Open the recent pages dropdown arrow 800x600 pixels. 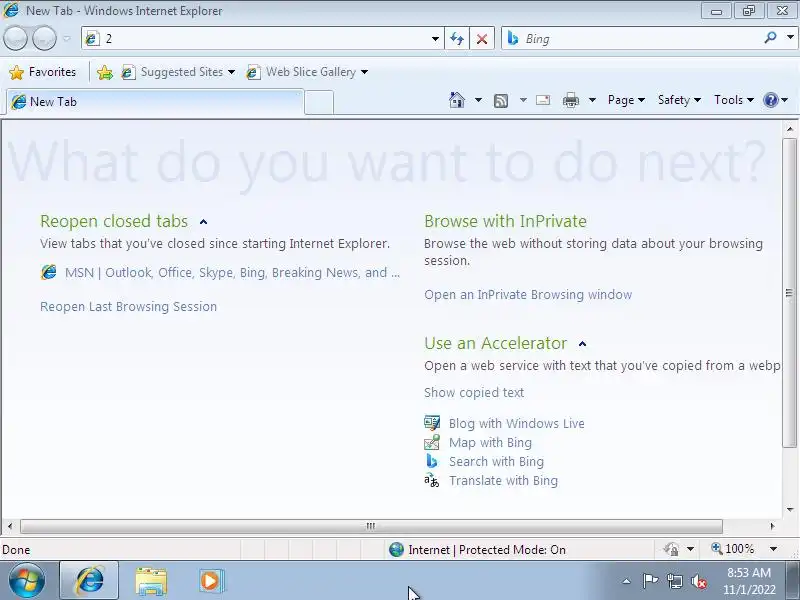tap(66, 39)
